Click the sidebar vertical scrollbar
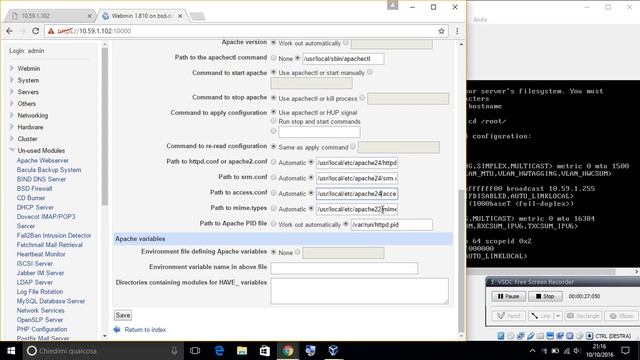This screenshot has width=640, height=360. coord(104,127)
